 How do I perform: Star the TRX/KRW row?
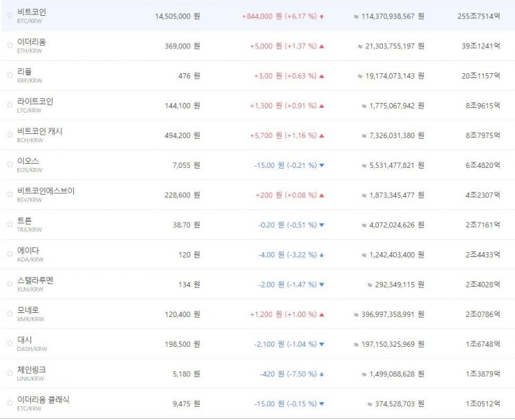(10, 224)
